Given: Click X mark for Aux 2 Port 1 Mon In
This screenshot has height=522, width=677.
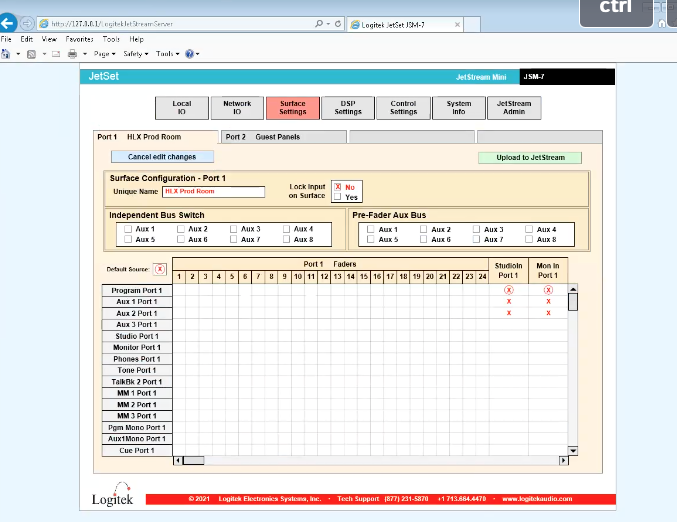Looking at the screenshot, I should coord(548,313).
